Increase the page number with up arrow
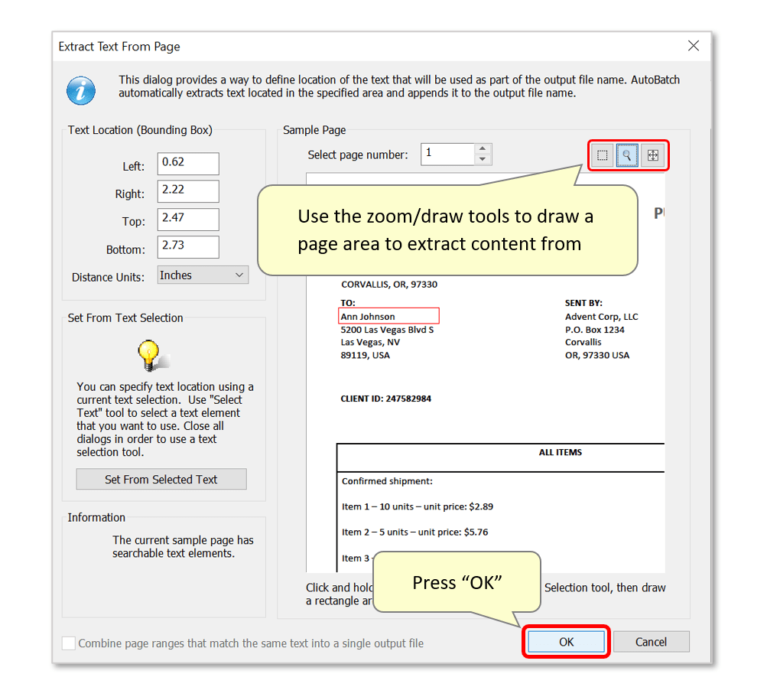 (x=483, y=149)
